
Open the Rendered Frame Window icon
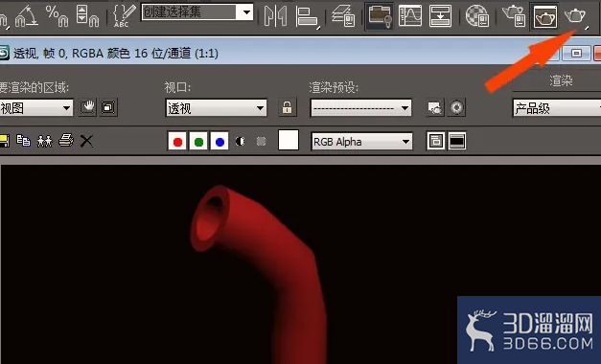tap(545, 16)
